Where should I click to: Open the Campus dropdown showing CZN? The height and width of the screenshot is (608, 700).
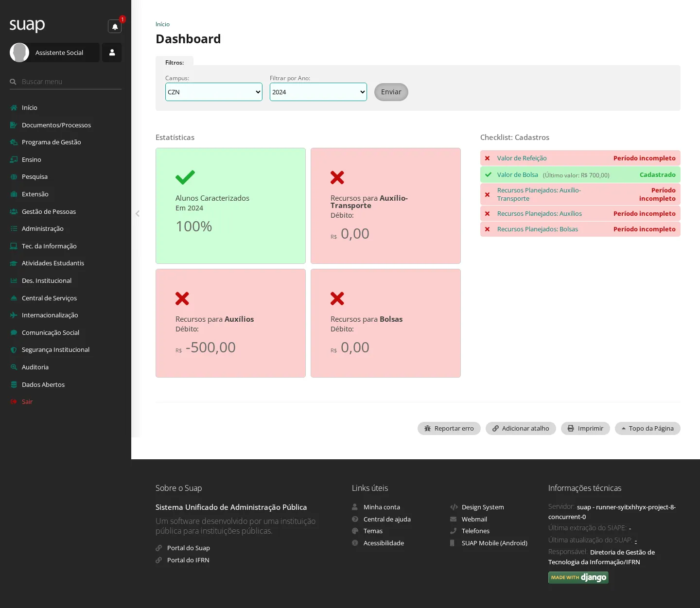[214, 92]
